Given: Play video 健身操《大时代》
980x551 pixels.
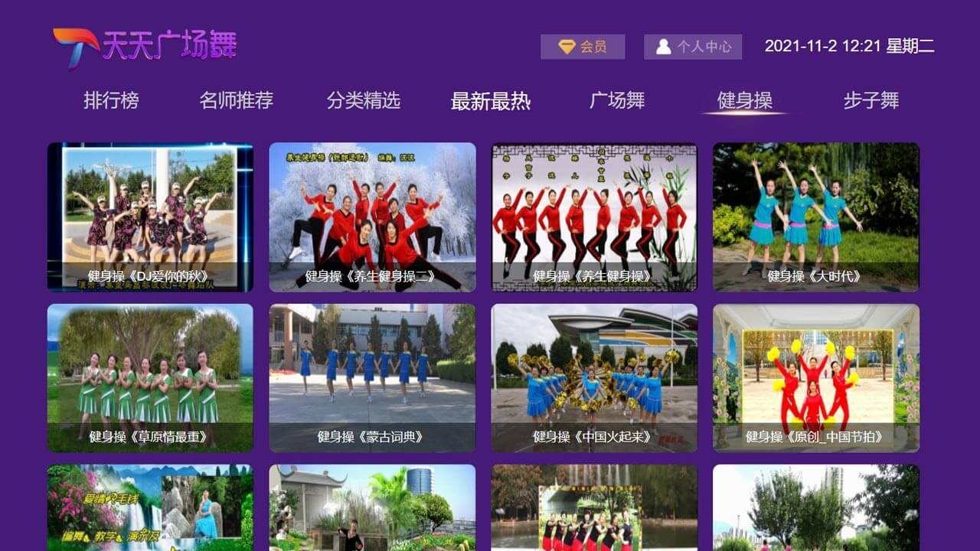Looking at the screenshot, I should click(816, 217).
